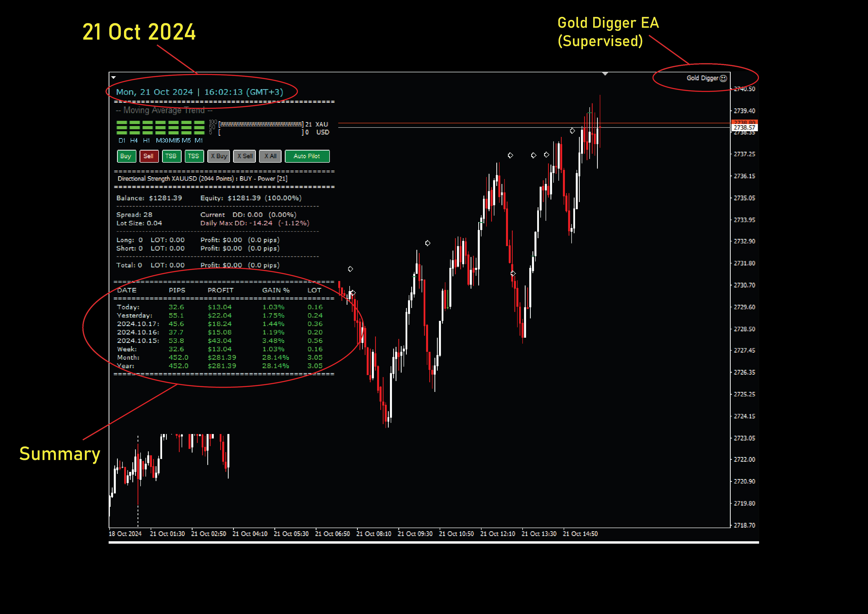Image resolution: width=868 pixels, height=614 pixels.
Task: Click the PROFIT column header
Action: click(x=220, y=290)
